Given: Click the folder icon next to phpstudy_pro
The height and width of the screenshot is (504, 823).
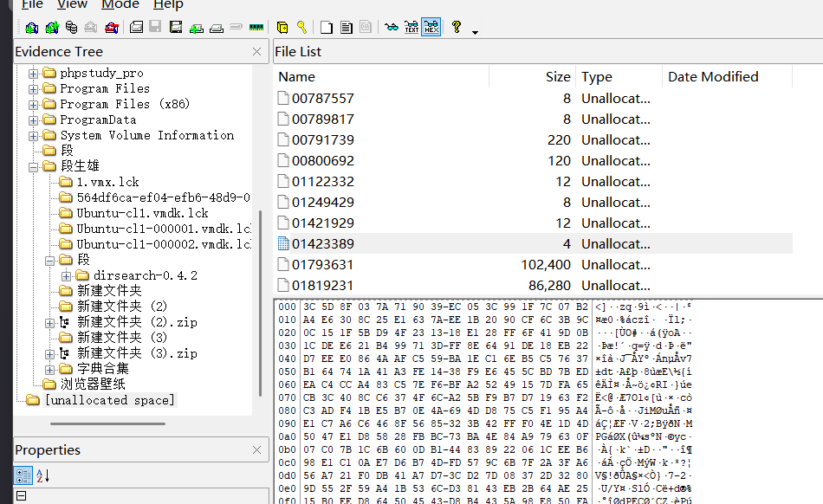Looking at the screenshot, I should 49,73.
